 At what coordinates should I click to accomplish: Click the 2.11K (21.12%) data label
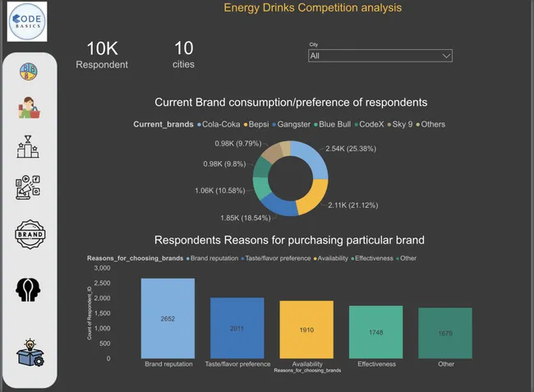(352, 205)
